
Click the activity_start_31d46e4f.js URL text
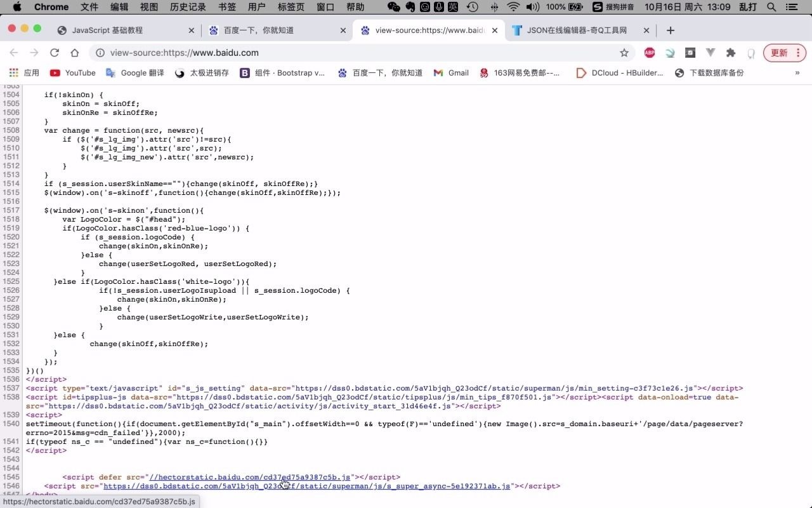click(x=249, y=406)
